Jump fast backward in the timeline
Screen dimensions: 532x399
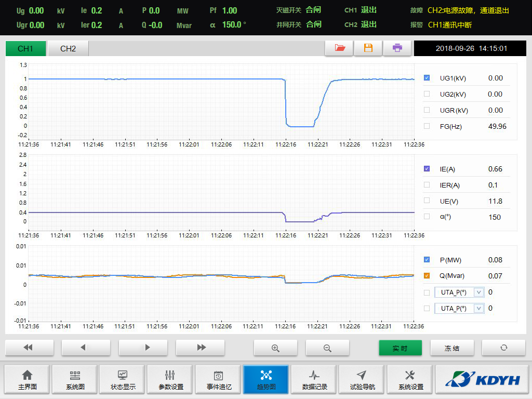click(x=28, y=348)
